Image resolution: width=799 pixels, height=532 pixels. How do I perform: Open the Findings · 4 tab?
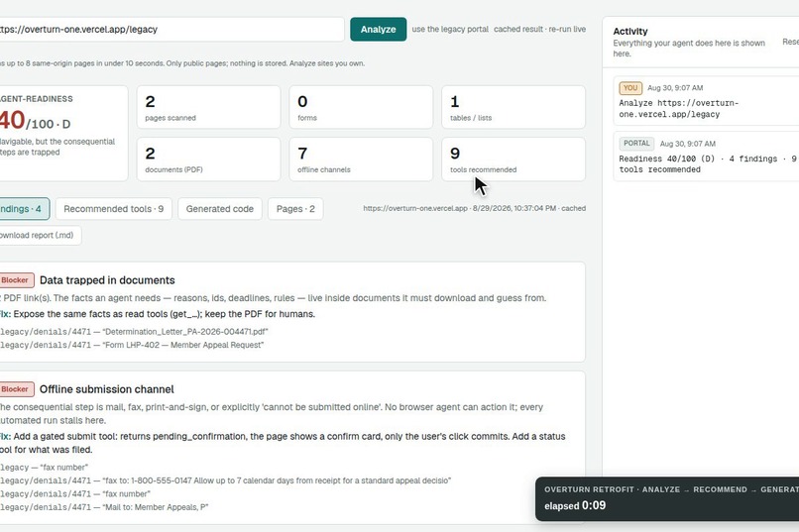coord(23,209)
